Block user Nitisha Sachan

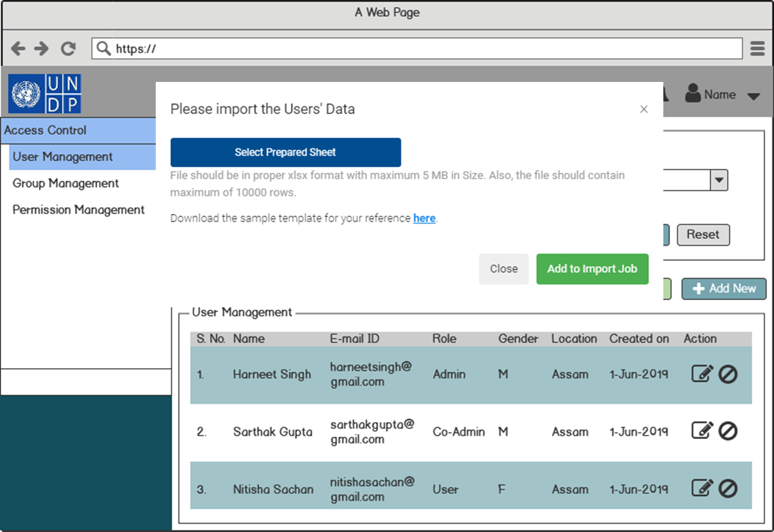(x=728, y=488)
